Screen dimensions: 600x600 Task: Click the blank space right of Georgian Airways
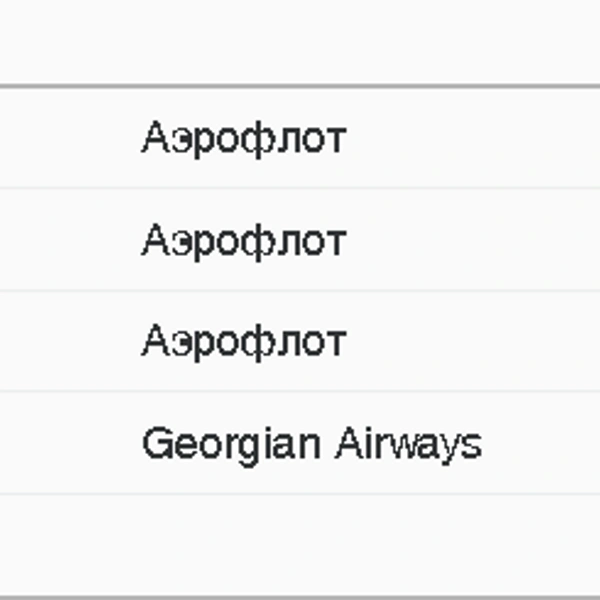(541, 443)
